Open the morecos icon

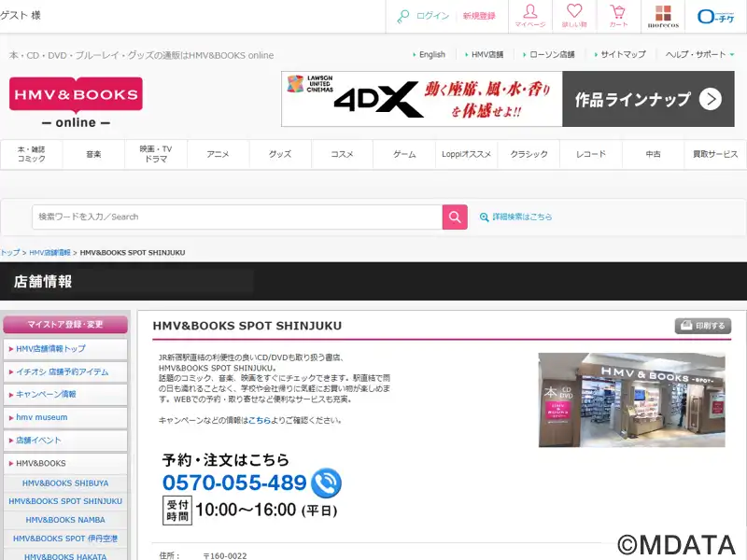coord(663,16)
